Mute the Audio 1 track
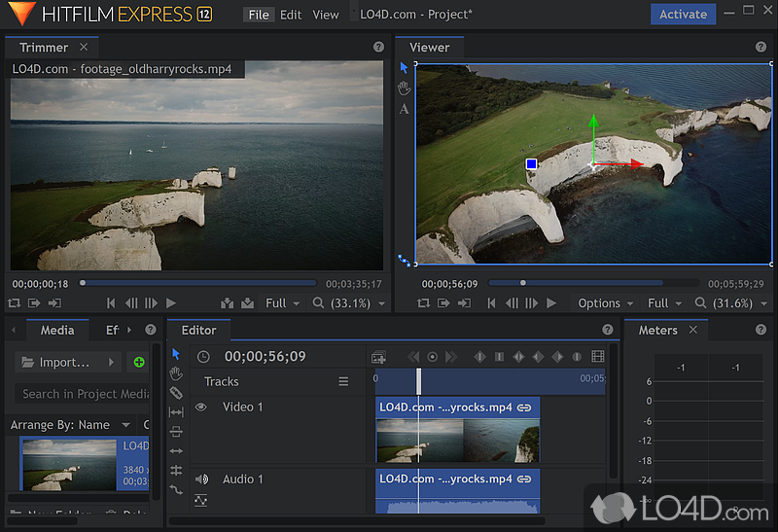 pyautogui.click(x=201, y=479)
